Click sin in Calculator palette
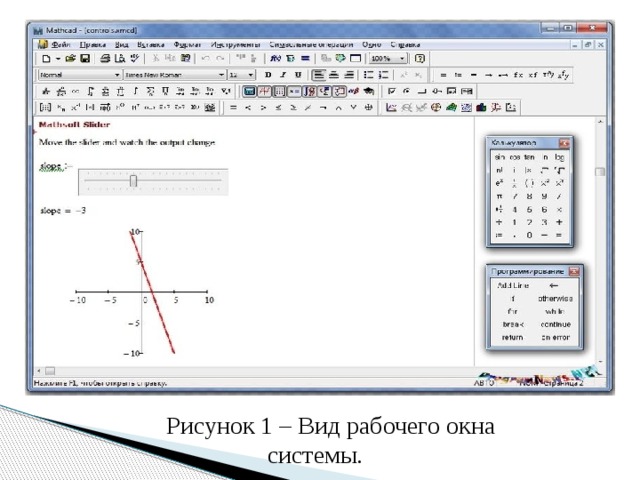This screenshot has height=480, width=640. [x=499, y=157]
